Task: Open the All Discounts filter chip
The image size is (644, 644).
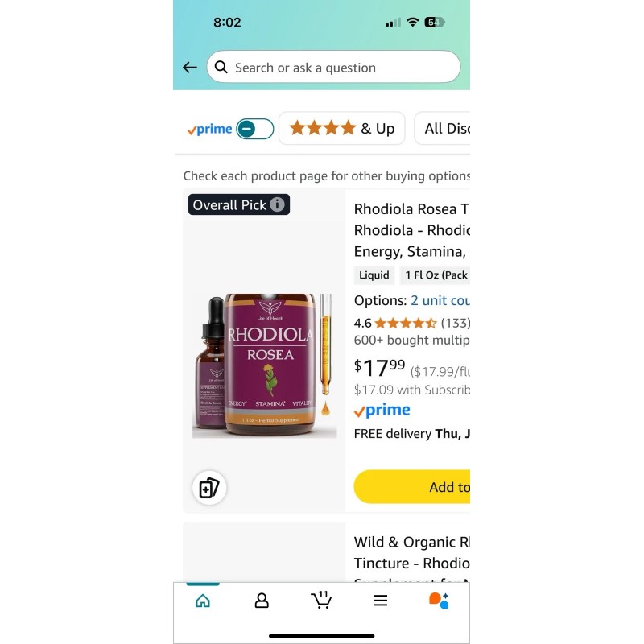Action: 442,129
